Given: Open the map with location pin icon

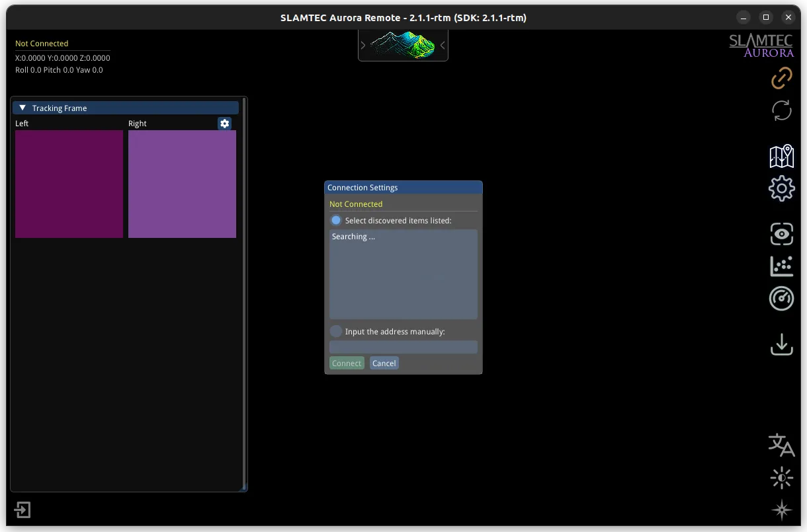Looking at the screenshot, I should click(x=782, y=157).
